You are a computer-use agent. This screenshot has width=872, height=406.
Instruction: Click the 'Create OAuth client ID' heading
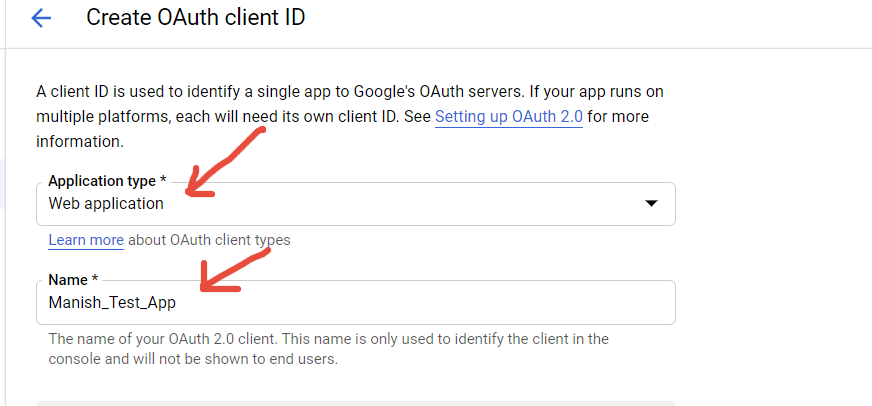click(x=195, y=18)
